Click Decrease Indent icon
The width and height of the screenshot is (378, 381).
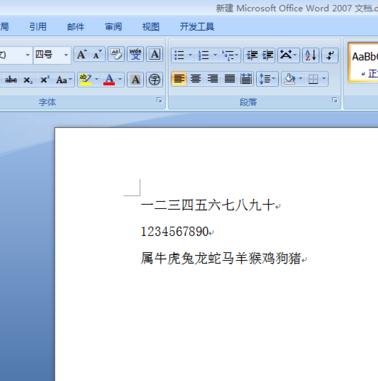pyautogui.click(x=252, y=55)
